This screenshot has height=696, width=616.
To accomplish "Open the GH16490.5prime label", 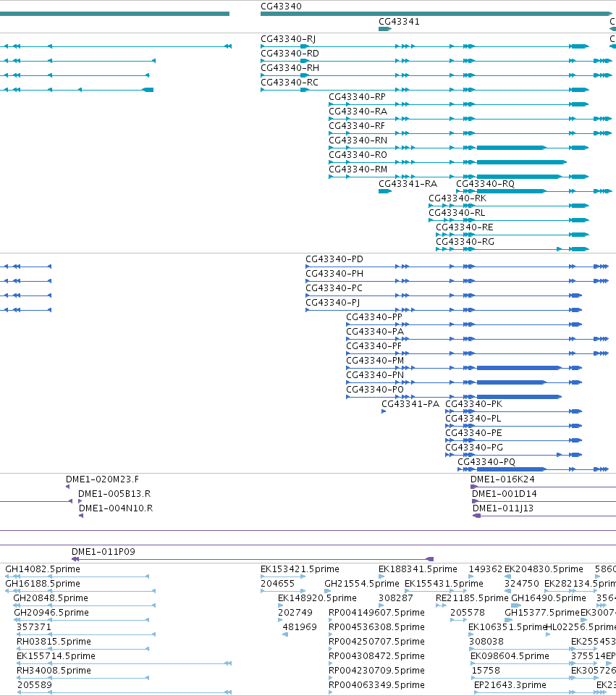I will coord(549,598).
